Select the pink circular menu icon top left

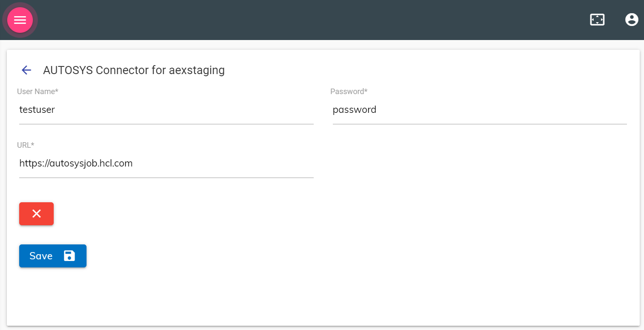tap(20, 20)
